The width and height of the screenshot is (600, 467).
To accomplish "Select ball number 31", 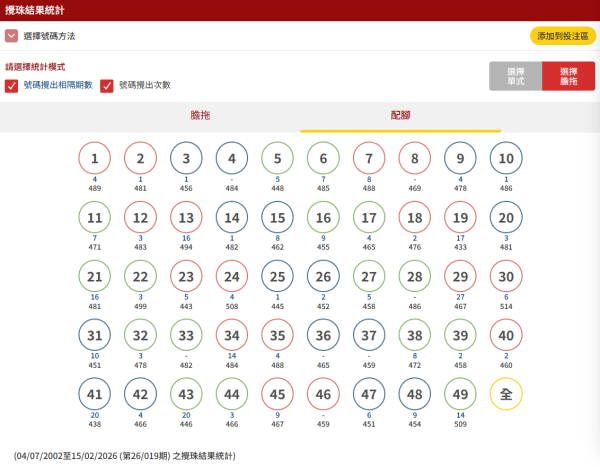I will click(95, 335).
